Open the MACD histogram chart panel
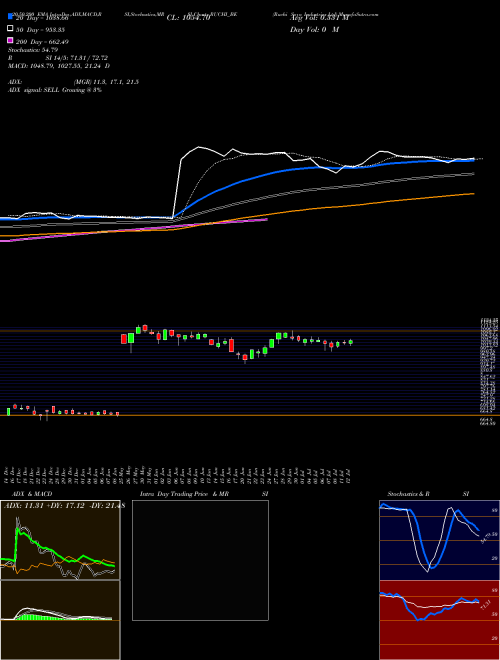Image resolution: width=500 pixels, height=660 pixels. point(60,620)
